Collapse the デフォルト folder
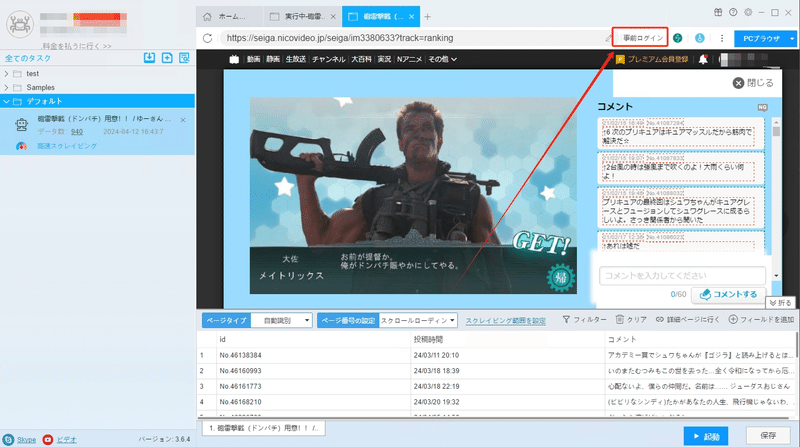The height and width of the screenshot is (447, 800). (6, 101)
